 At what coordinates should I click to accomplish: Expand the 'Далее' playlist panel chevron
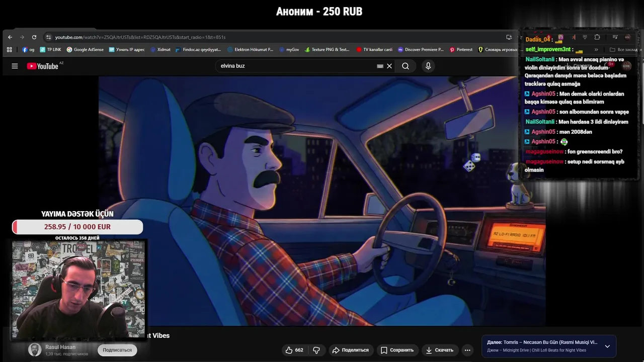(607, 346)
